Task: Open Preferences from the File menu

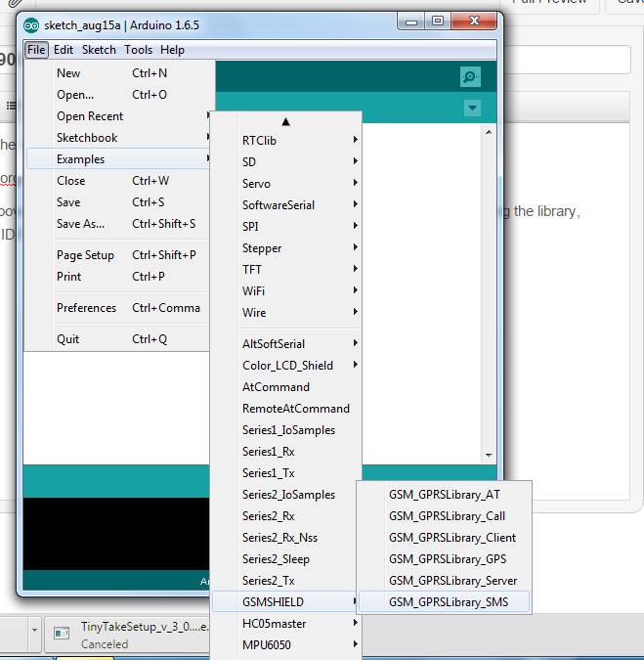Action: [x=118, y=308]
